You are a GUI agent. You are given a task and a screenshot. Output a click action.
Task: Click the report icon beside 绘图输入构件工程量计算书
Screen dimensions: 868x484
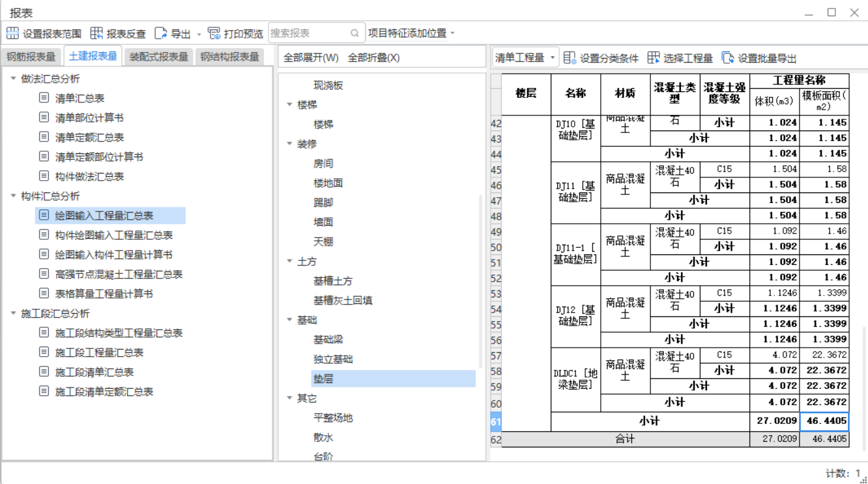coord(44,254)
